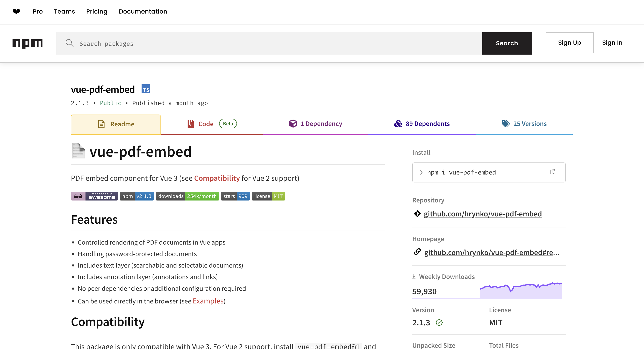Click the page emoji beside vue-pdf-embed heading

(x=78, y=151)
